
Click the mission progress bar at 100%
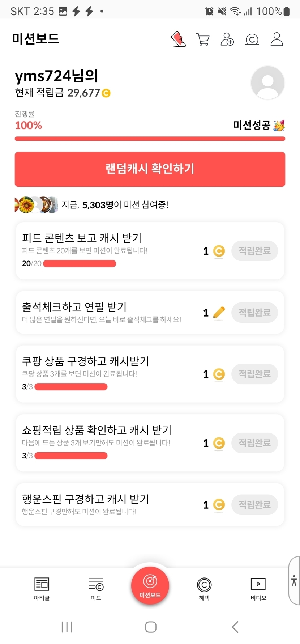coord(150,139)
